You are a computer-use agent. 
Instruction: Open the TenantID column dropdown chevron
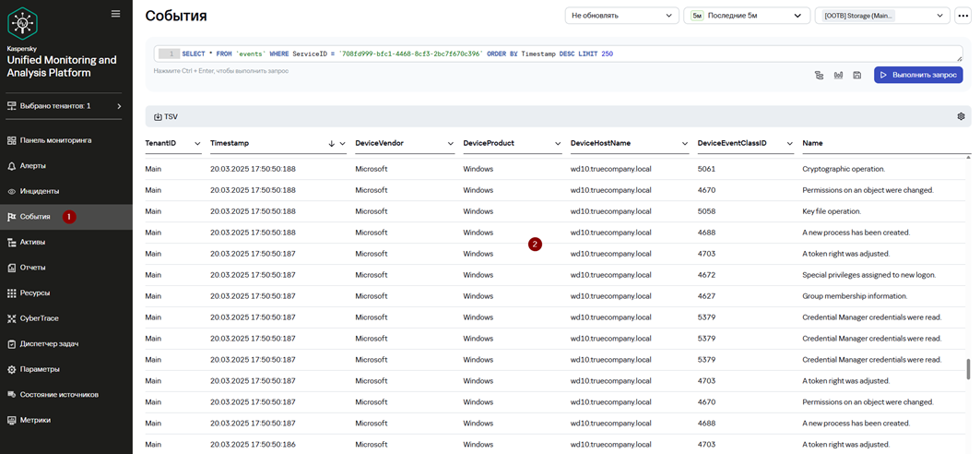click(197, 143)
